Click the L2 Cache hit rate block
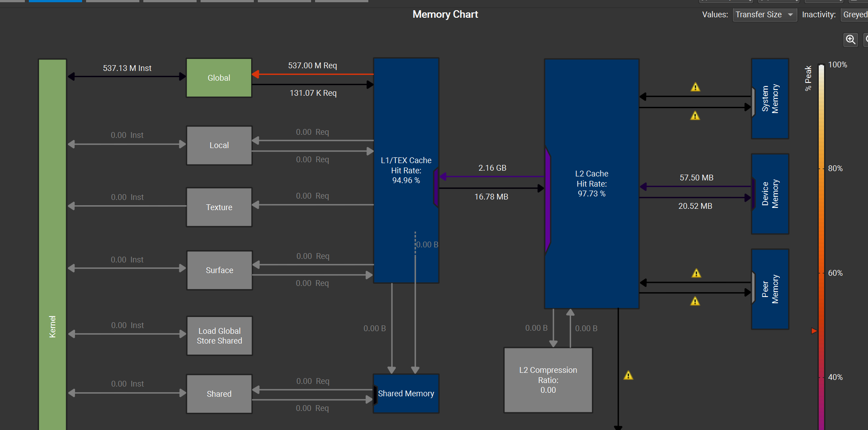 tap(592, 184)
